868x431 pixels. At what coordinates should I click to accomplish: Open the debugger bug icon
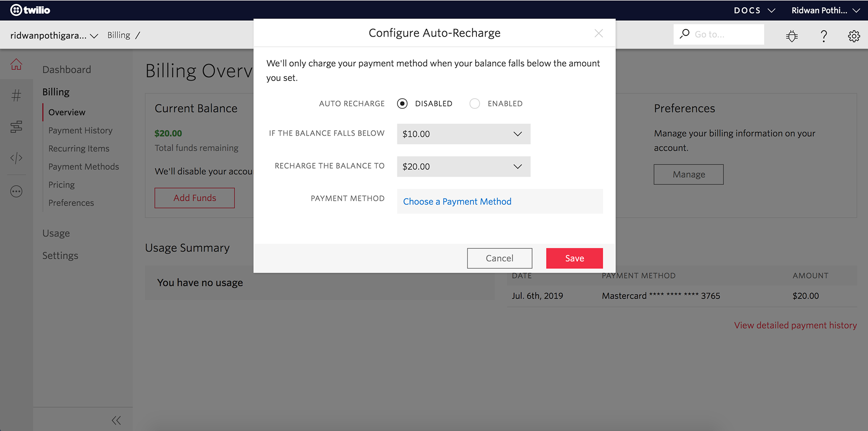[792, 36]
